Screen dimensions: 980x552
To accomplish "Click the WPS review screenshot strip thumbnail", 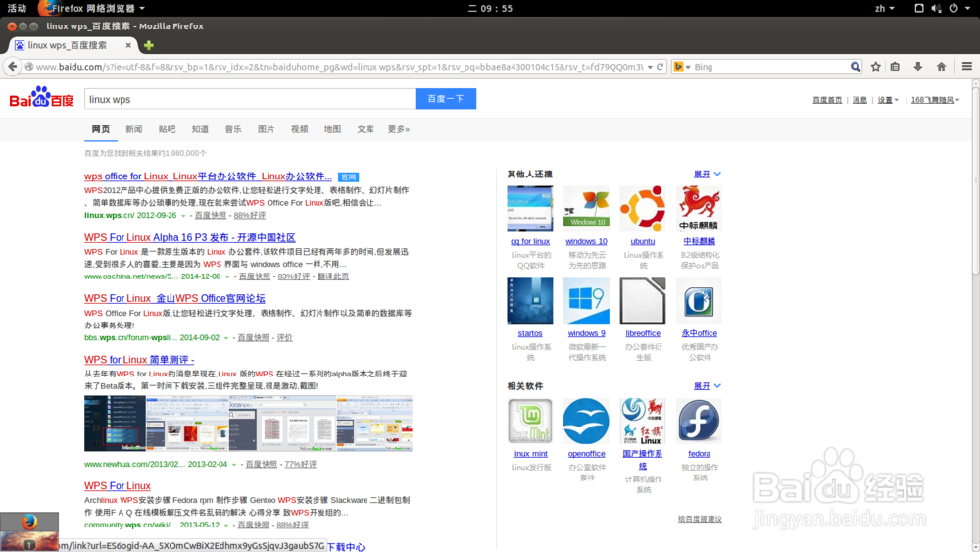I will coord(248,424).
